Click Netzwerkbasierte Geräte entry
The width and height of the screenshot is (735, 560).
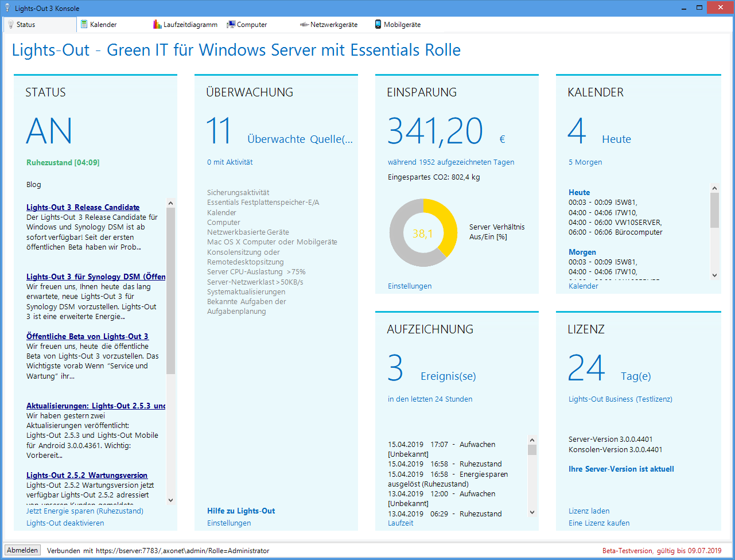[x=248, y=232]
